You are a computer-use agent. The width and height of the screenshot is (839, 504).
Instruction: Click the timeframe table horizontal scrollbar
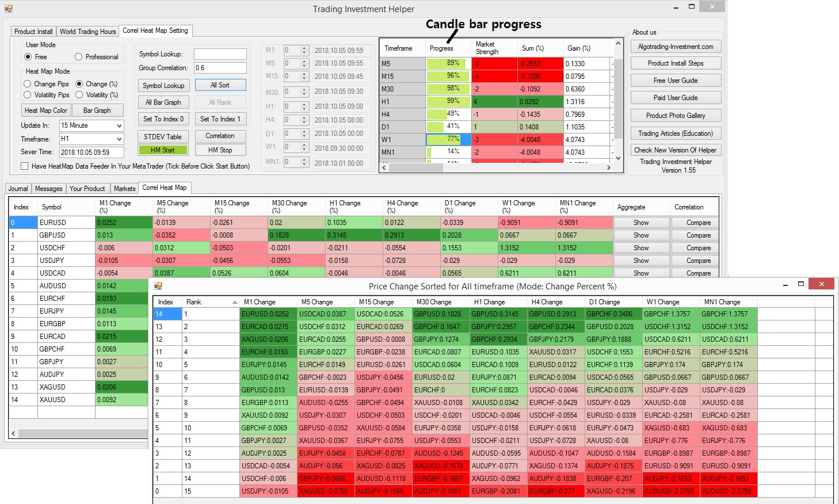497,167
